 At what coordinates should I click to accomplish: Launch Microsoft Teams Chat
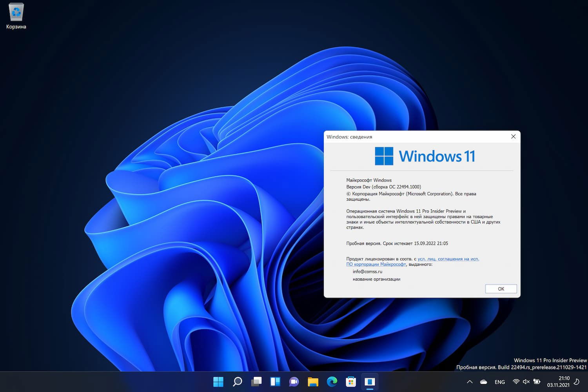294,381
